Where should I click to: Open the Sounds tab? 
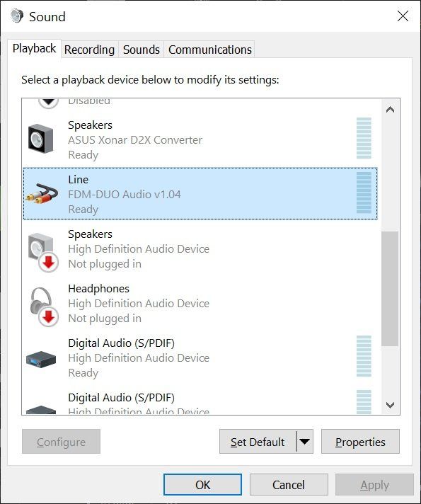tap(141, 50)
